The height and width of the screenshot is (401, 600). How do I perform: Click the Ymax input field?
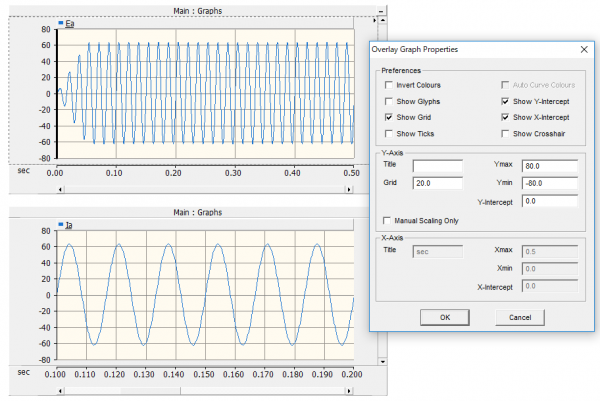click(550, 166)
